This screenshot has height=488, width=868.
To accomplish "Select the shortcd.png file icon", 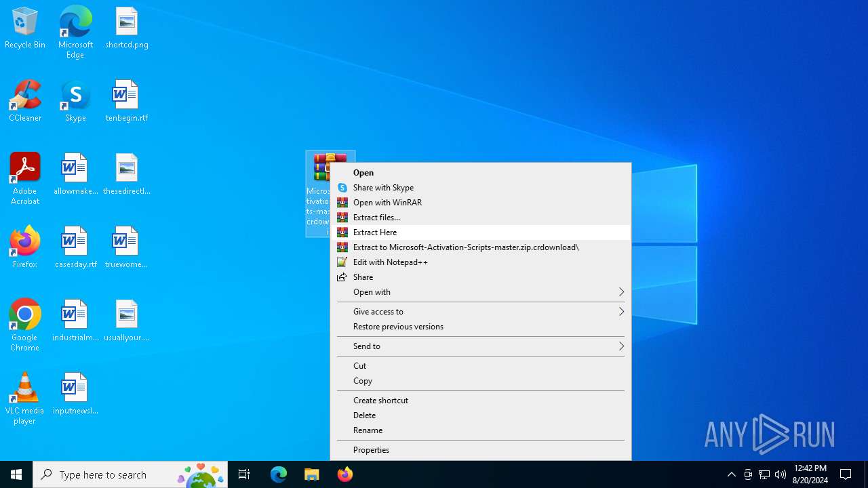I will pyautogui.click(x=127, y=28).
